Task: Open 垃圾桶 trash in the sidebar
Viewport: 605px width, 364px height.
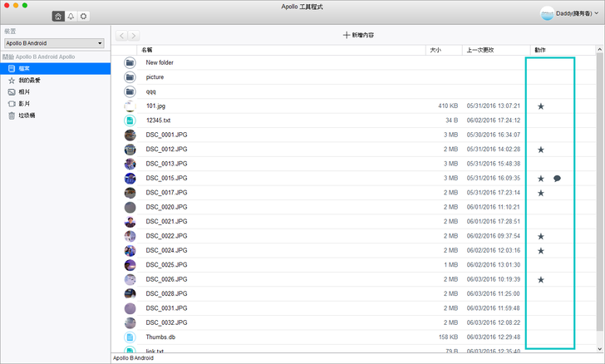Action: pyautogui.click(x=27, y=116)
